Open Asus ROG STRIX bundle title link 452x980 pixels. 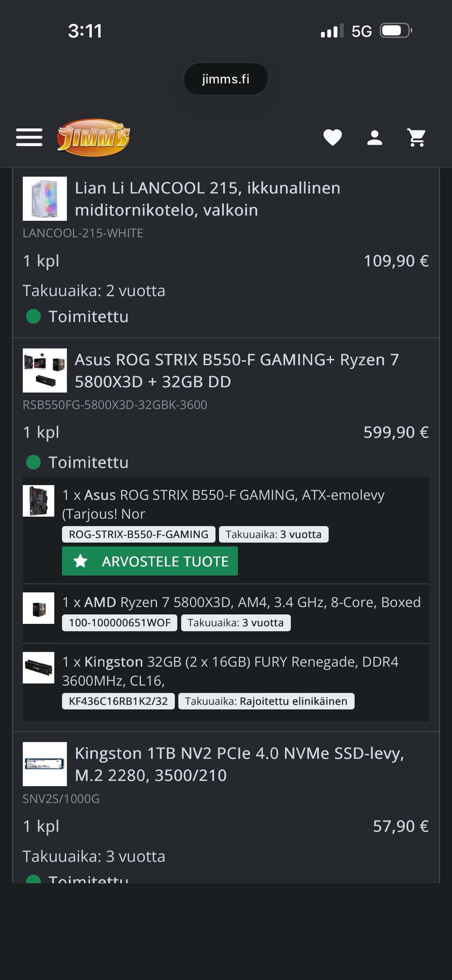(x=236, y=371)
